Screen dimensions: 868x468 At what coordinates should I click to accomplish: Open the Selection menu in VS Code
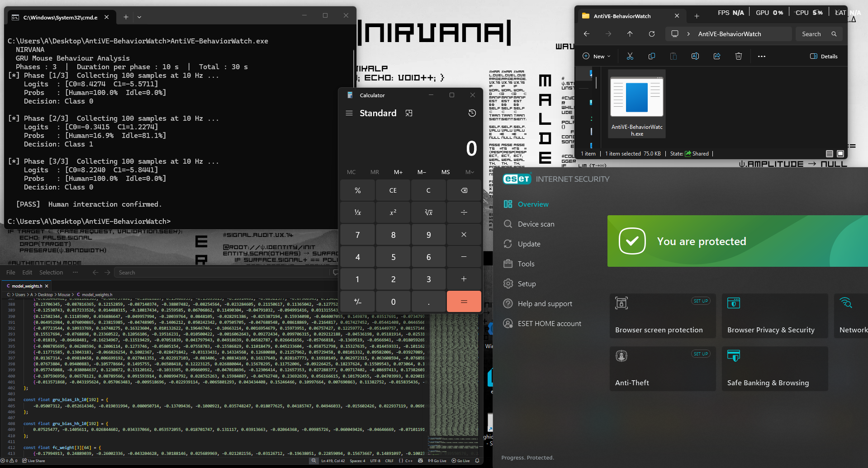tap(51, 273)
